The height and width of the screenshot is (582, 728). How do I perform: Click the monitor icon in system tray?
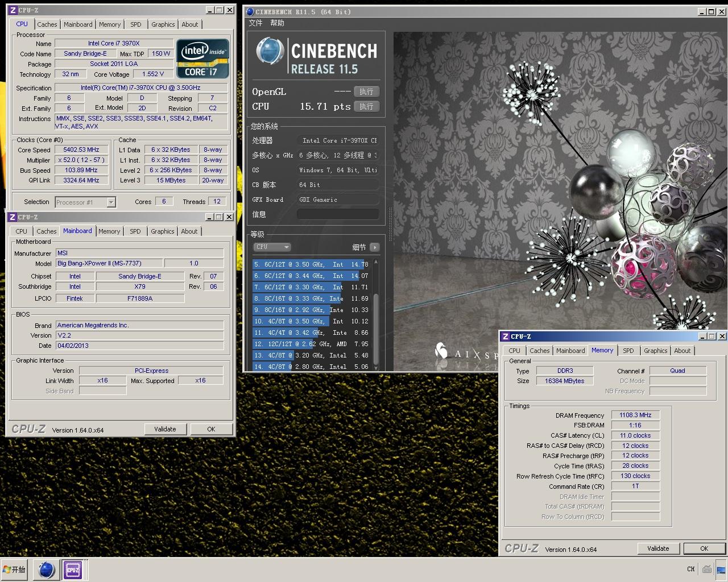pos(721,569)
